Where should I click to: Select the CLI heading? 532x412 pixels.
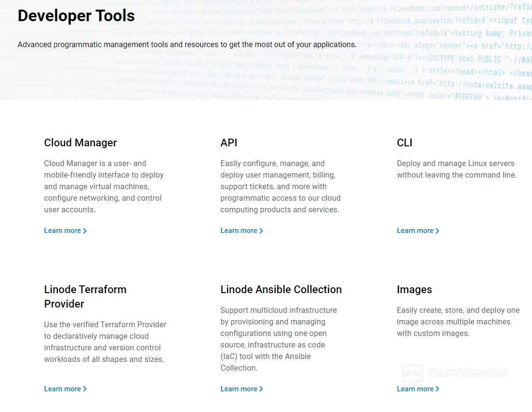pyautogui.click(x=404, y=143)
